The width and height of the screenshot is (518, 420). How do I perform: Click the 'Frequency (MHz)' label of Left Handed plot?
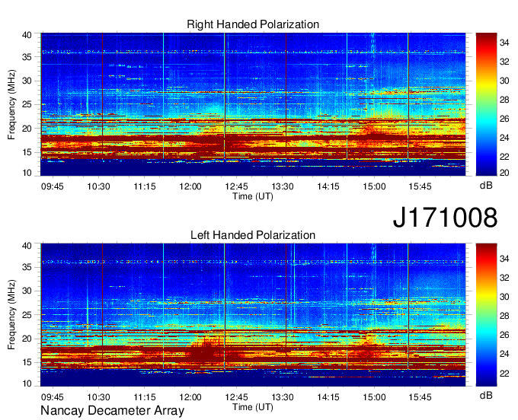tap(11, 315)
